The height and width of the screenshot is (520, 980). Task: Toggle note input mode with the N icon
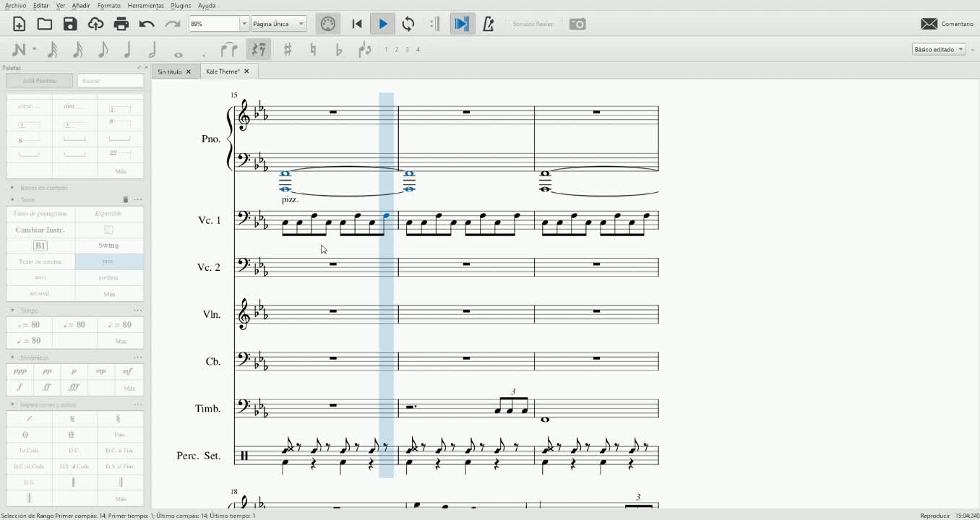[x=19, y=49]
